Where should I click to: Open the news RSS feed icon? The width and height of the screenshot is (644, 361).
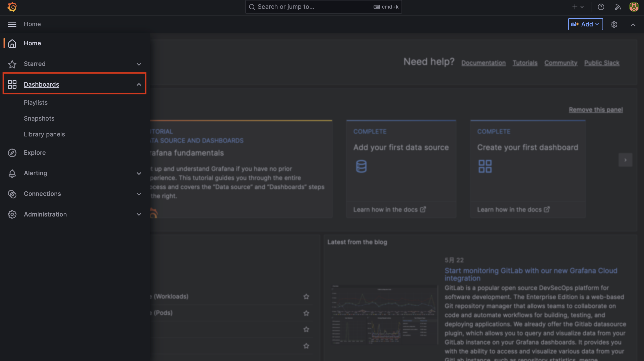point(618,7)
